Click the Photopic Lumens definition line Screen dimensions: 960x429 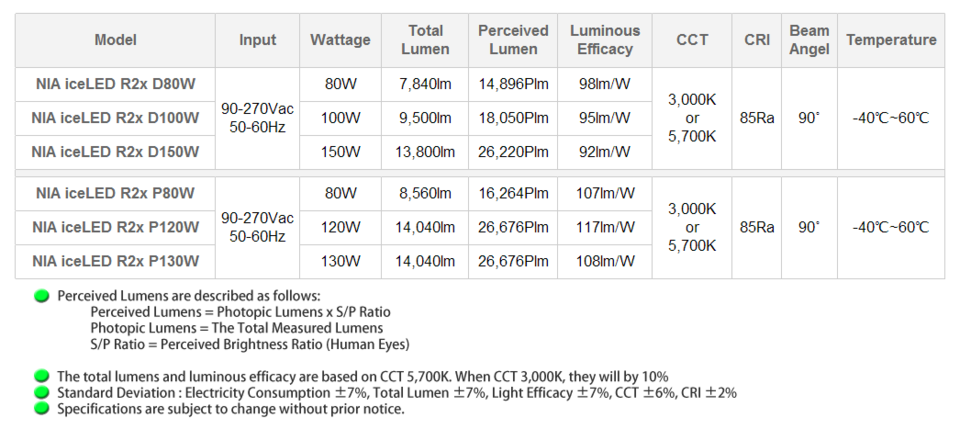236,328
